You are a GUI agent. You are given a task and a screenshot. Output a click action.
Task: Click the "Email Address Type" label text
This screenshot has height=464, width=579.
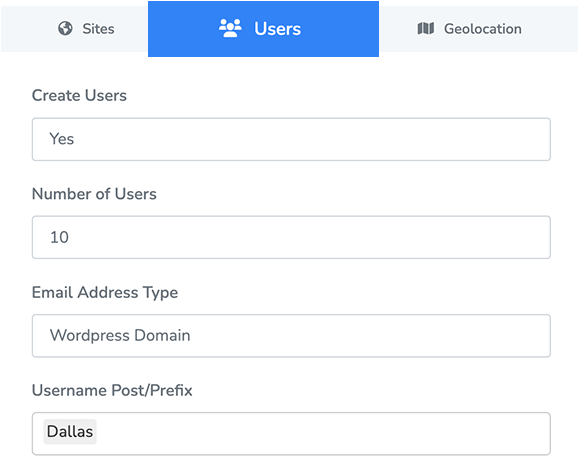(105, 292)
